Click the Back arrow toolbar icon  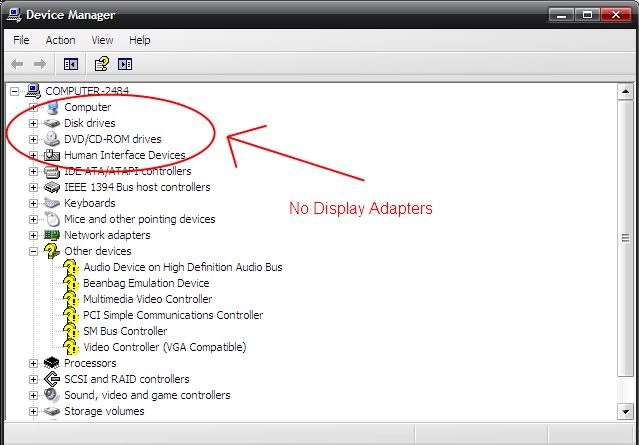tap(17, 64)
